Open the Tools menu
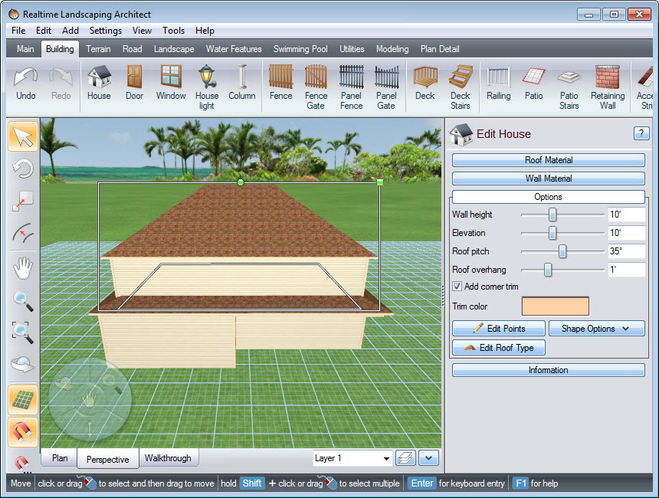Viewport: 659px width, 498px height. (x=174, y=31)
